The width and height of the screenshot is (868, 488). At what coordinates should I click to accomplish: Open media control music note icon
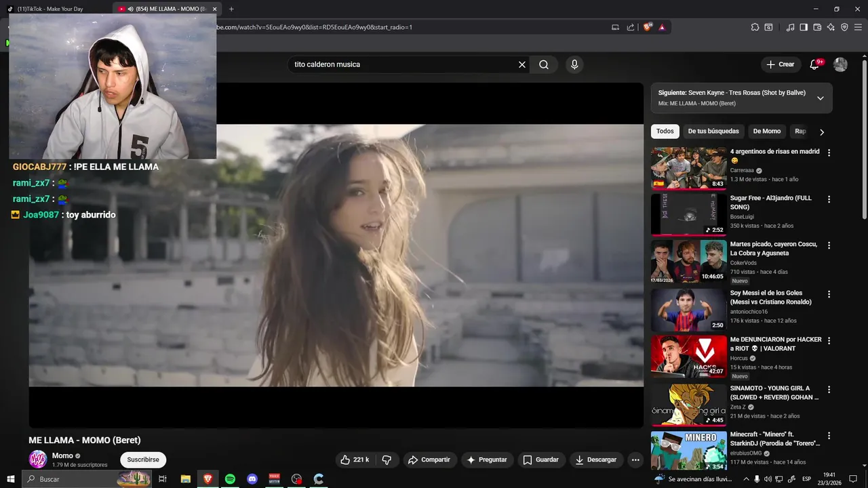(x=790, y=27)
